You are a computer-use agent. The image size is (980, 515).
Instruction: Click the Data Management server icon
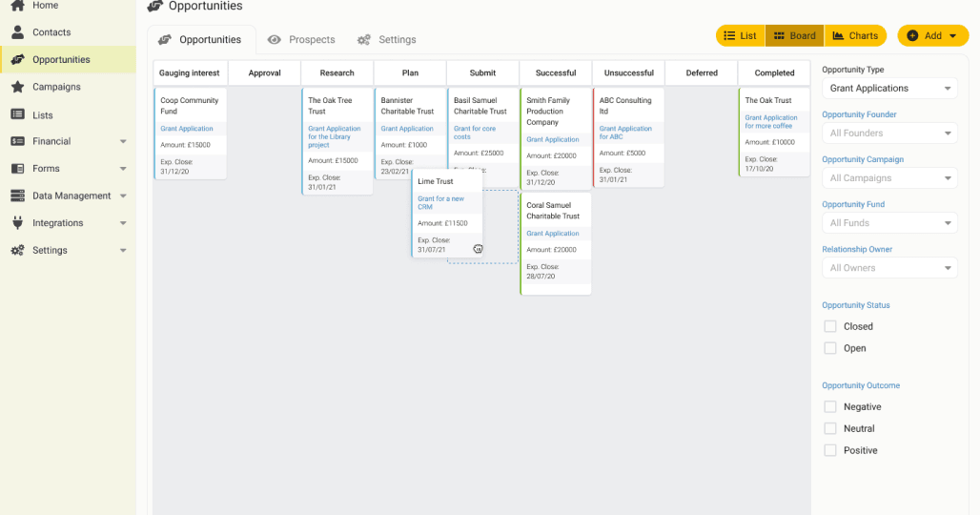click(x=17, y=196)
